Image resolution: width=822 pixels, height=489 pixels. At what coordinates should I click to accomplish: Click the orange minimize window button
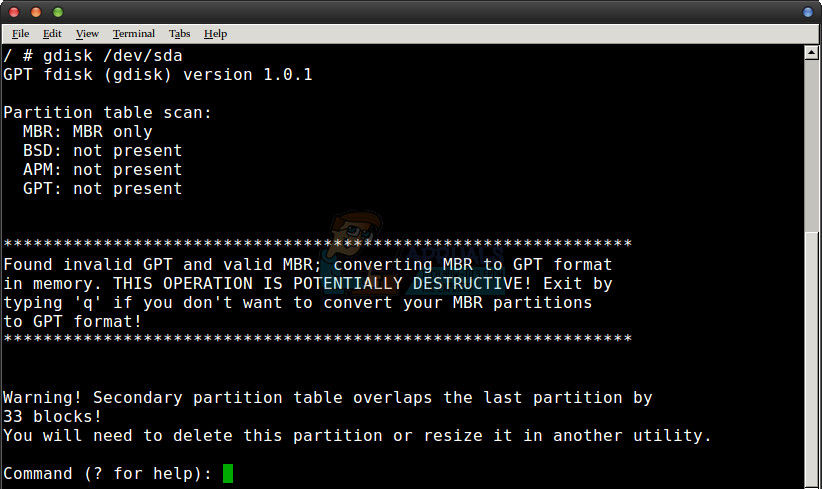click(36, 12)
